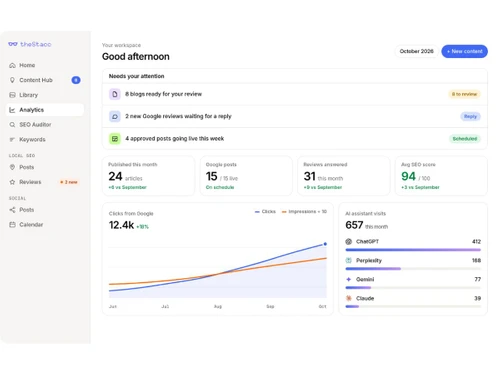500x375 pixels.
Task: Click the Local SEO Posts pin icon
Action: (12, 167)
